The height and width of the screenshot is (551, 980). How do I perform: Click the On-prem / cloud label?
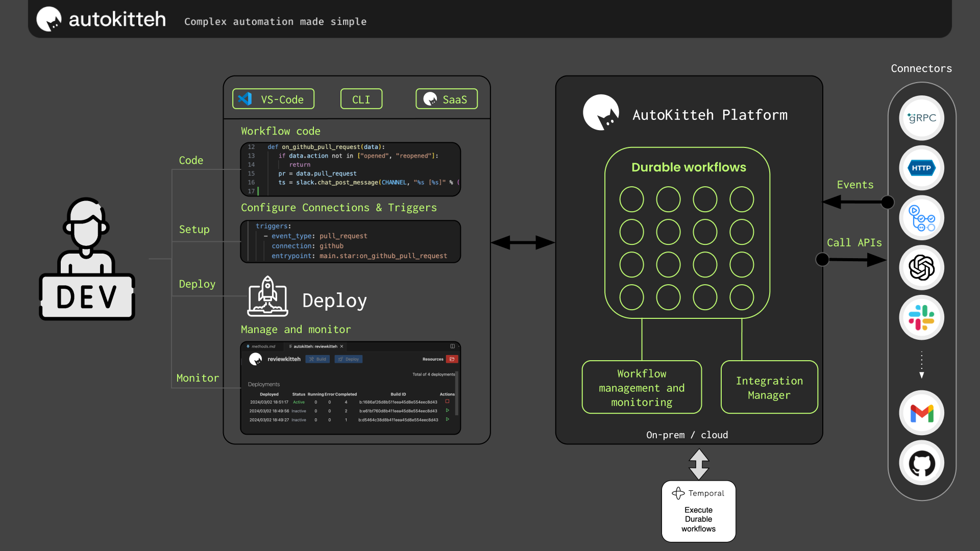(x=687, y=435)
